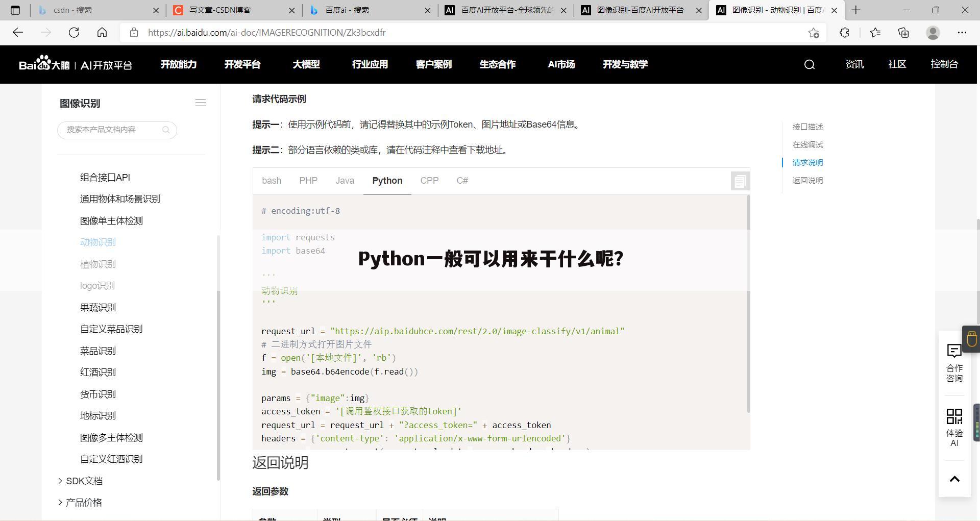Reload the page with the refresh icon
980x521 pixels.
[74, 33]
